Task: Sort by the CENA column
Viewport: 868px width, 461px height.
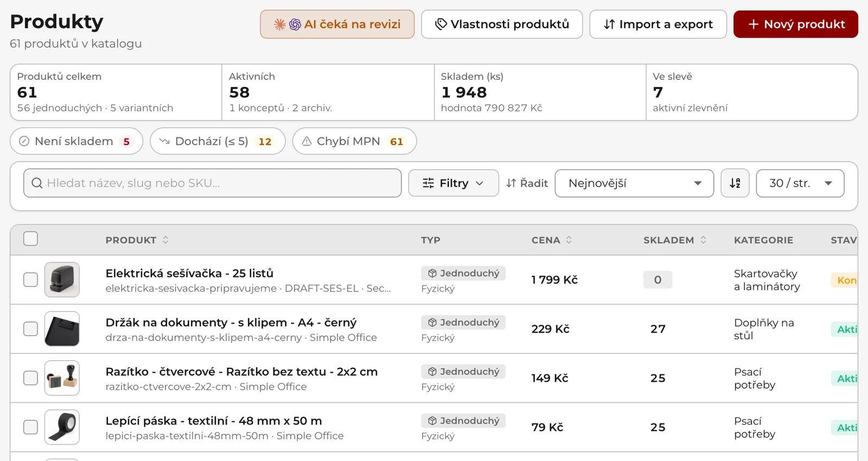Action: point(552,240)
